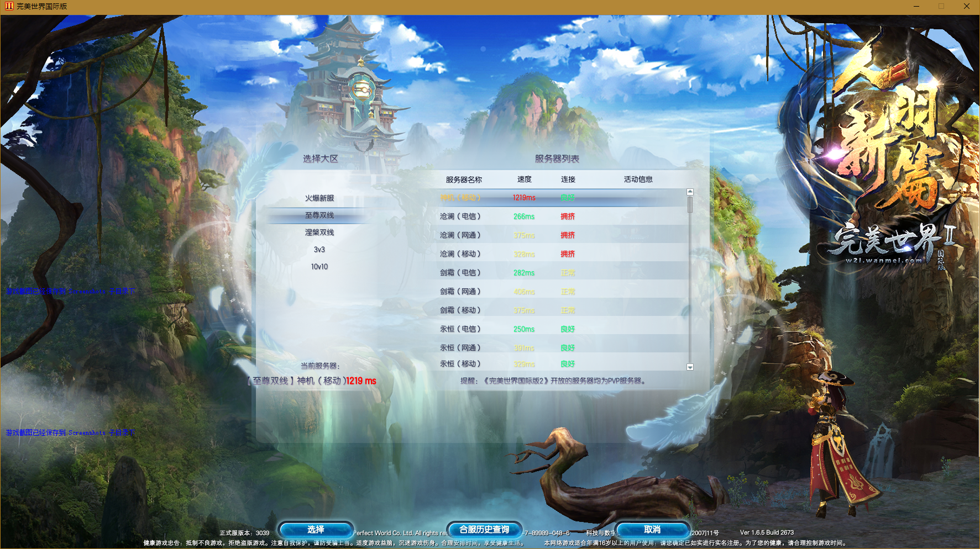Click 良好 status of 永恒（电信）

568,329
